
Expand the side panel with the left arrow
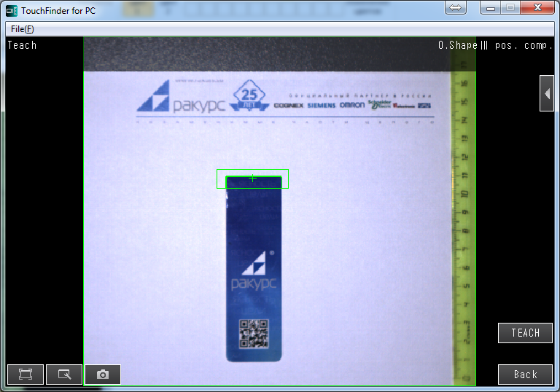click(546, 93)
